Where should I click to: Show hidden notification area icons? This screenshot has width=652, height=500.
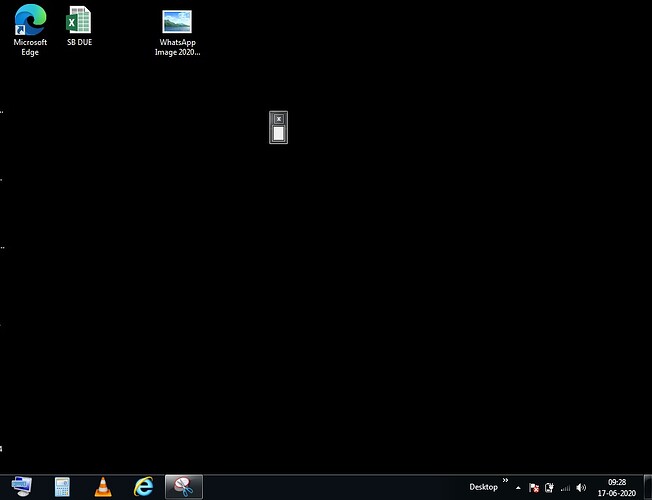click(x=518, y=488)
